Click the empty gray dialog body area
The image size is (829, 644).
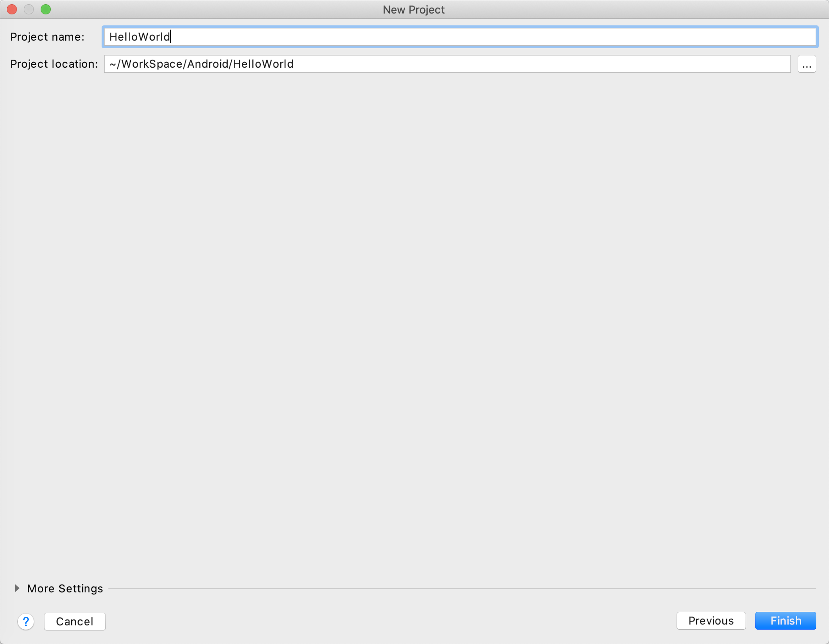[x=414, y=322]
